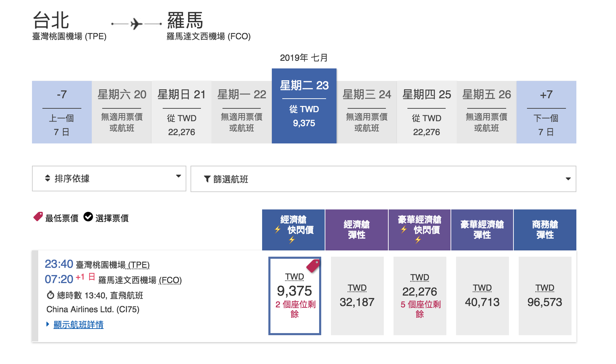Screen dimensions: 616x364
Task: Click arrival time 07:20
Action: pos(59,279)
